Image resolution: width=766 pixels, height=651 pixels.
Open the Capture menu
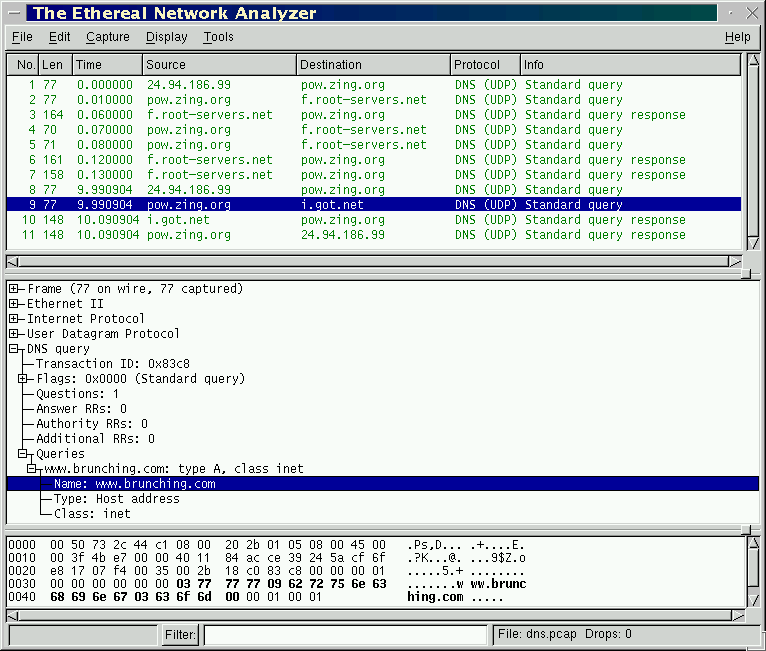coord(107,37)
